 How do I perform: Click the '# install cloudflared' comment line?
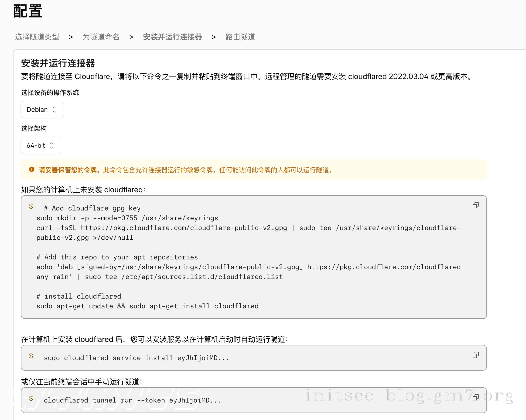79,296
